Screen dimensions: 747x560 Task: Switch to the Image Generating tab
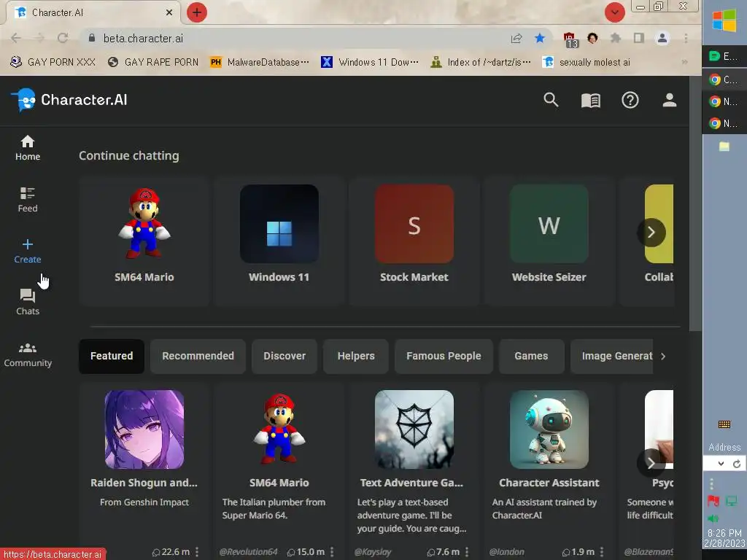612,356
